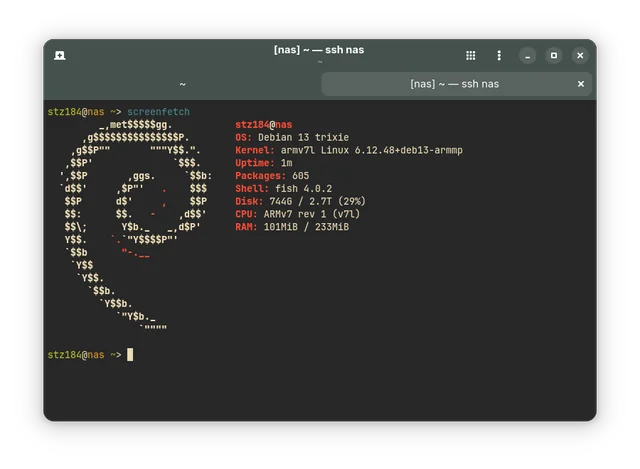
Task: Open the three-dot main menu
Action: pyautogui.click(x=499, y=56)
